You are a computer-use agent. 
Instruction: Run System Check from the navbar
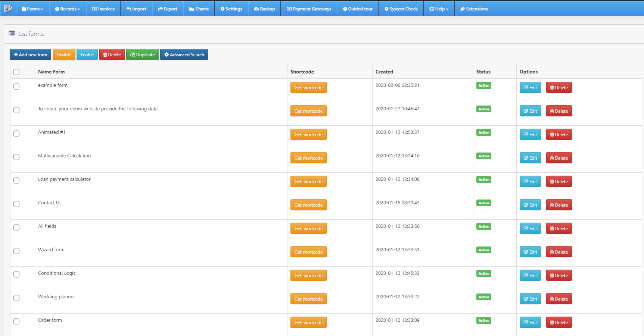pyautogui.click(x=401, y=9)
